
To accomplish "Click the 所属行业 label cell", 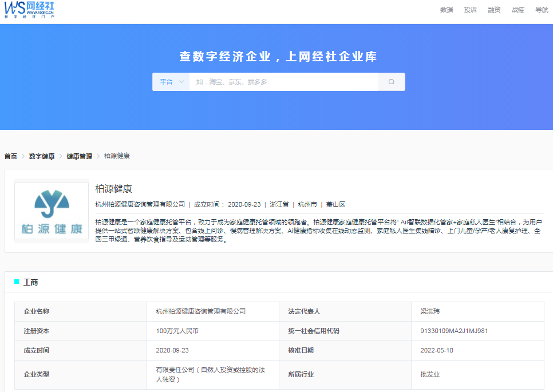I will 345,374.
